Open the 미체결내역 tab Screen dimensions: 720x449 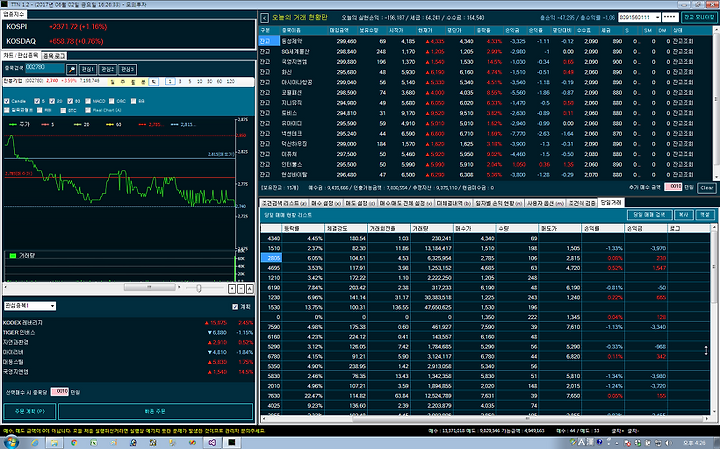point(454,203)
